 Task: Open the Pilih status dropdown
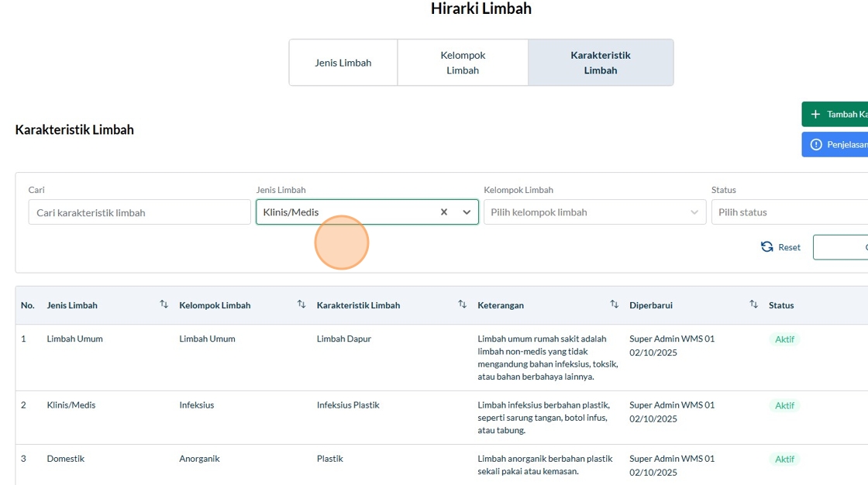789,212
